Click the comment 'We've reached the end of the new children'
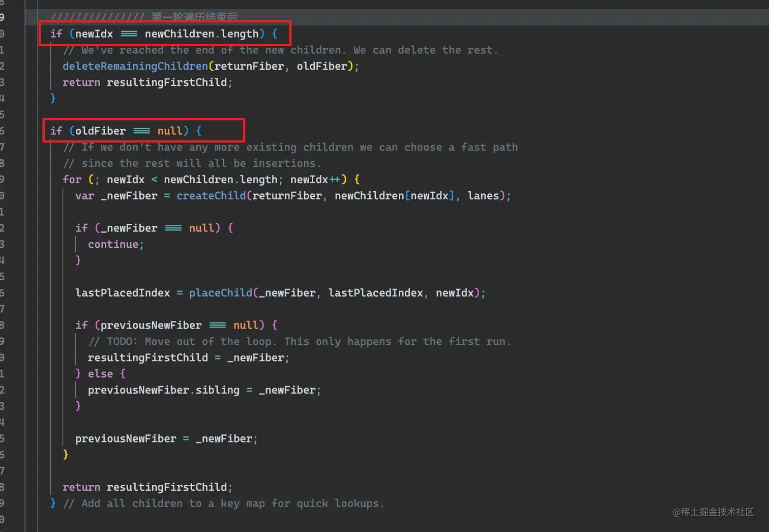The width and height of the screenshot is (769, 532). pyautogui.click(x=281, y=50)
